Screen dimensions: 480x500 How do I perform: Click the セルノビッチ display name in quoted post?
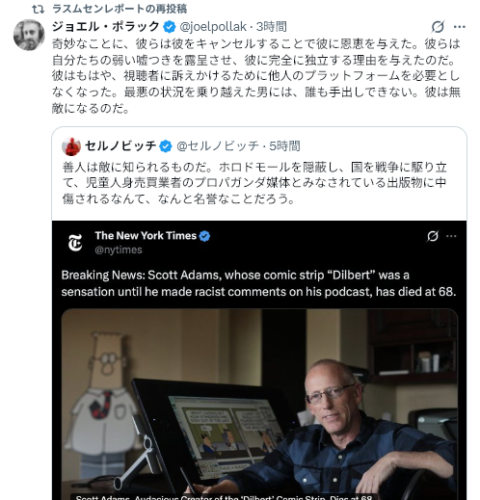tap(120, 146)
